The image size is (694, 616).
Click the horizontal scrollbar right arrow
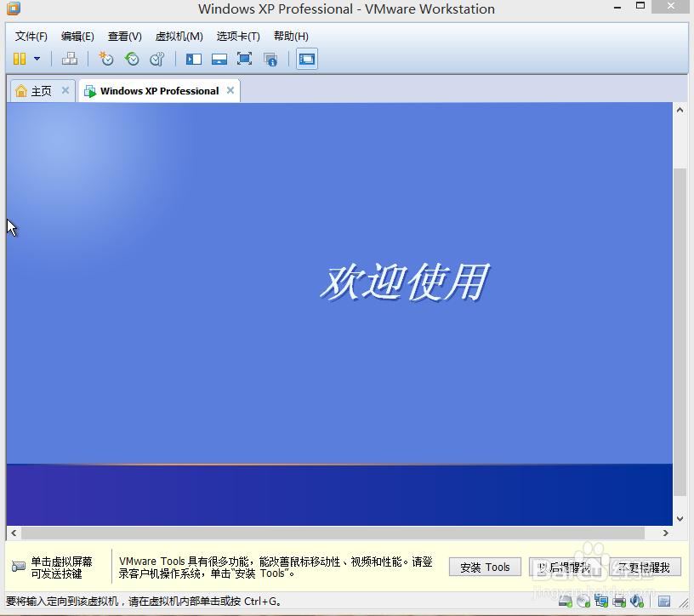coord(666,533)
